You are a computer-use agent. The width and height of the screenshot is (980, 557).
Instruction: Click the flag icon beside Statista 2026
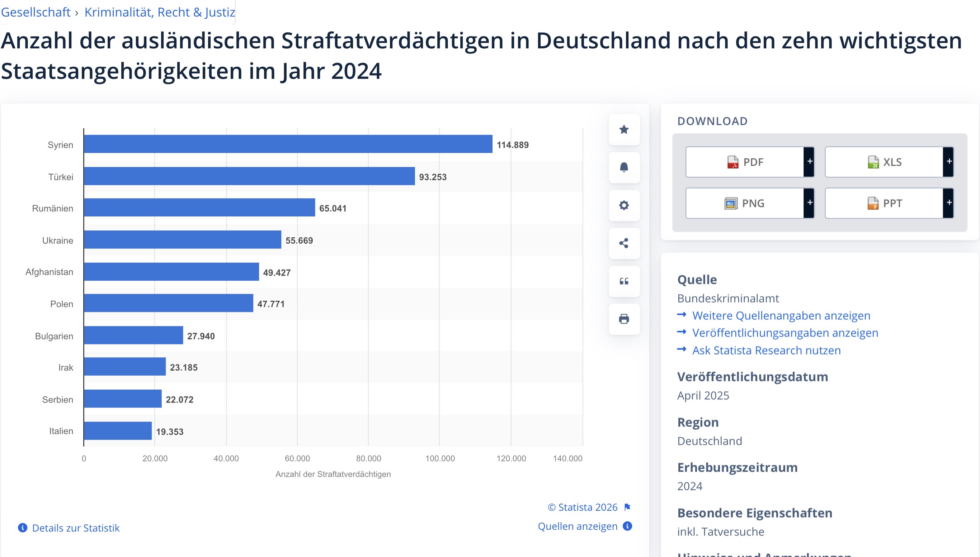coord(627,507)
